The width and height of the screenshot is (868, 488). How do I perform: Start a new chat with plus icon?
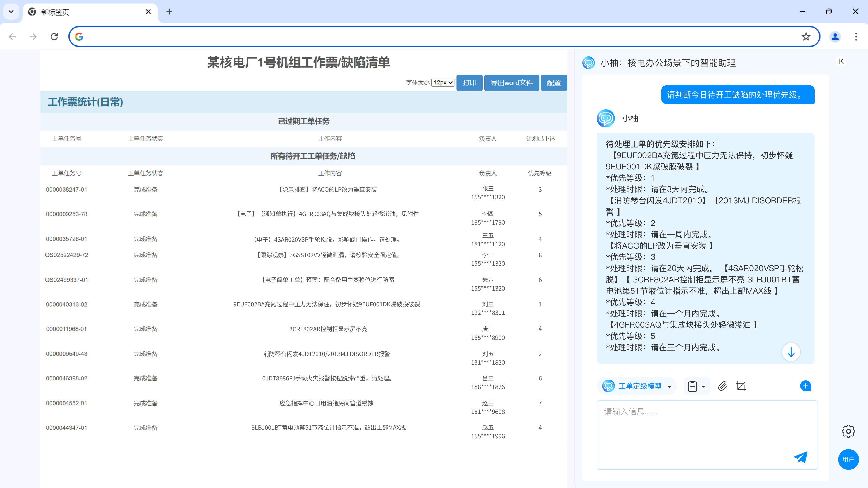click(806, 386)
